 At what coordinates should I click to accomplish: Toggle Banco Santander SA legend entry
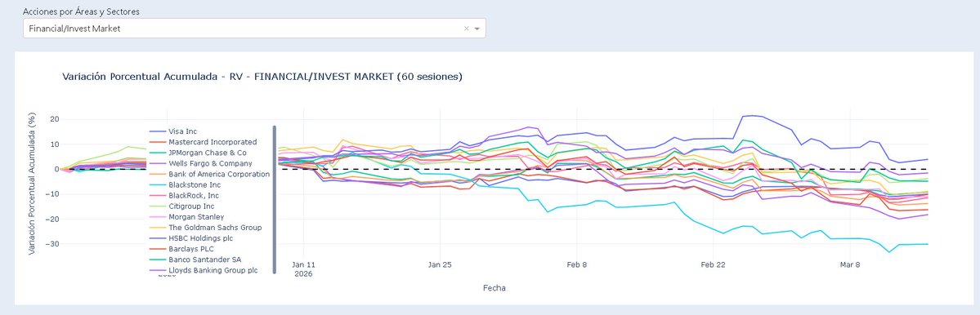point(195,260)
